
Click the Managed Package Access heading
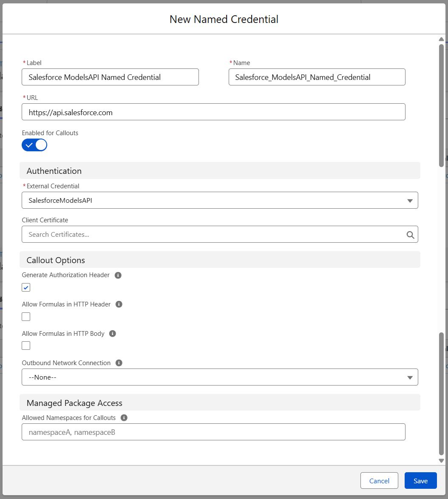pos(74,403)
